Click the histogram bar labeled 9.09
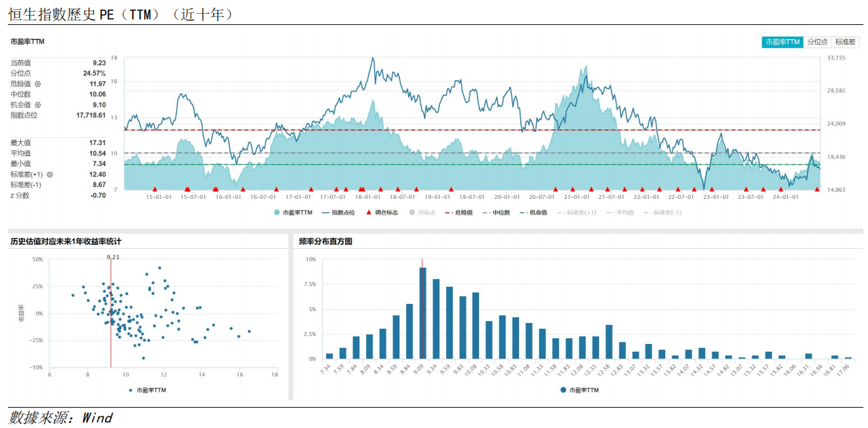868x428 pixels. 423,313
